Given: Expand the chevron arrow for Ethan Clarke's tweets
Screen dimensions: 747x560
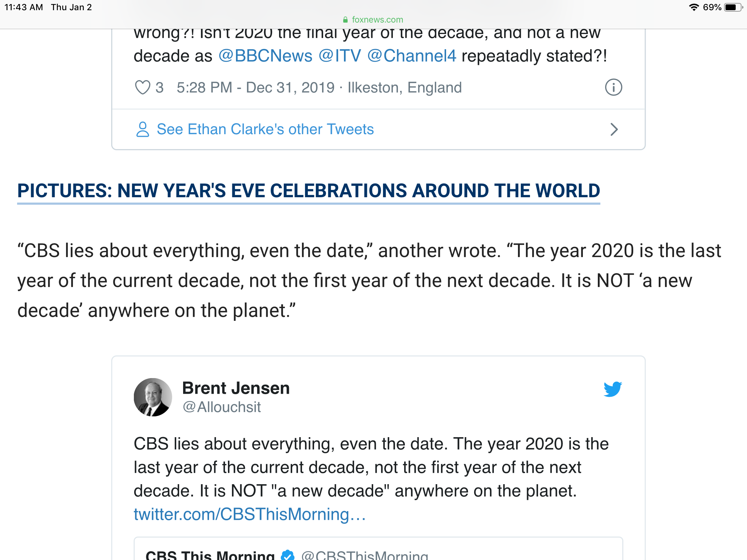Looking at the screenshot, I should click(x=614, y=129).
